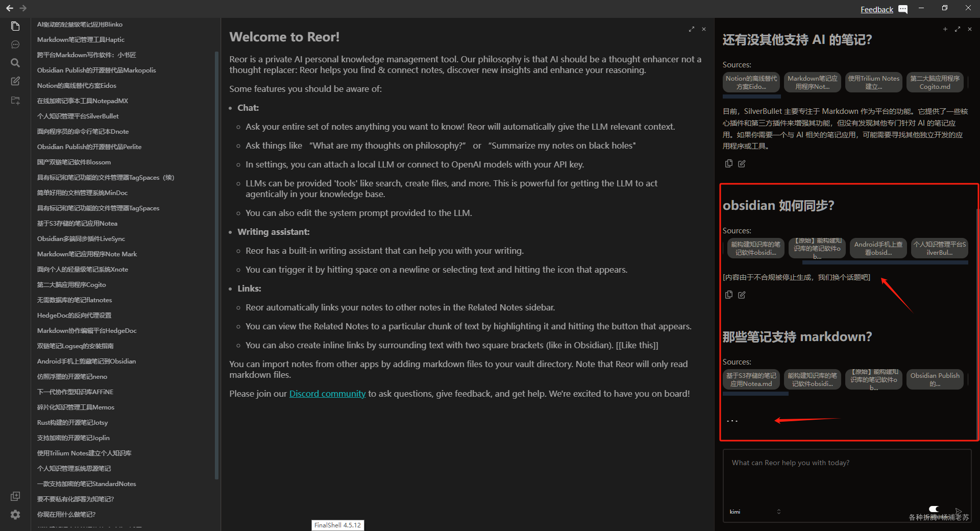Click the sources scrollbar under '还有没其他支持 AI 的笔记?'
This screenshot has height=531, width=980.
coord(752,96)
